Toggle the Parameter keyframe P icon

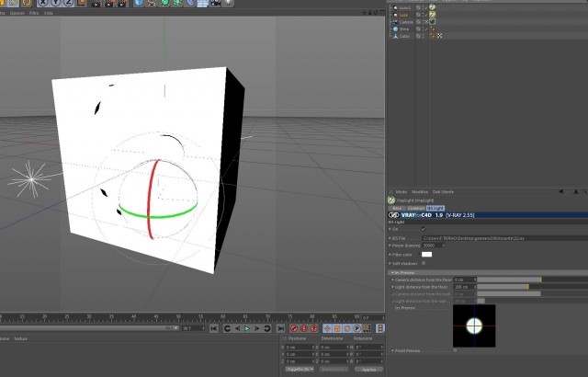click(357, 328)
